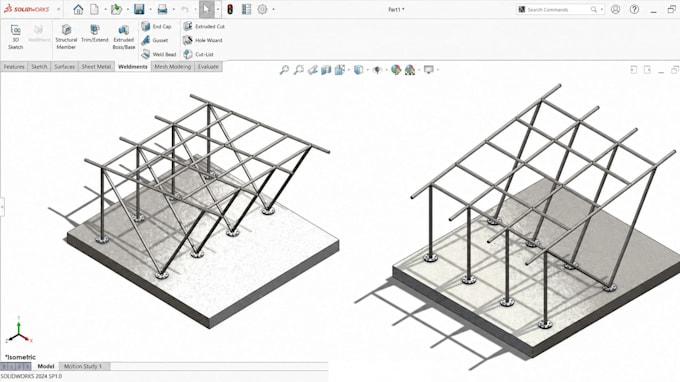680x382 pixels.
Task: Open the Home welcome icon
Action: pyautogui.click(x=78, y=9)
